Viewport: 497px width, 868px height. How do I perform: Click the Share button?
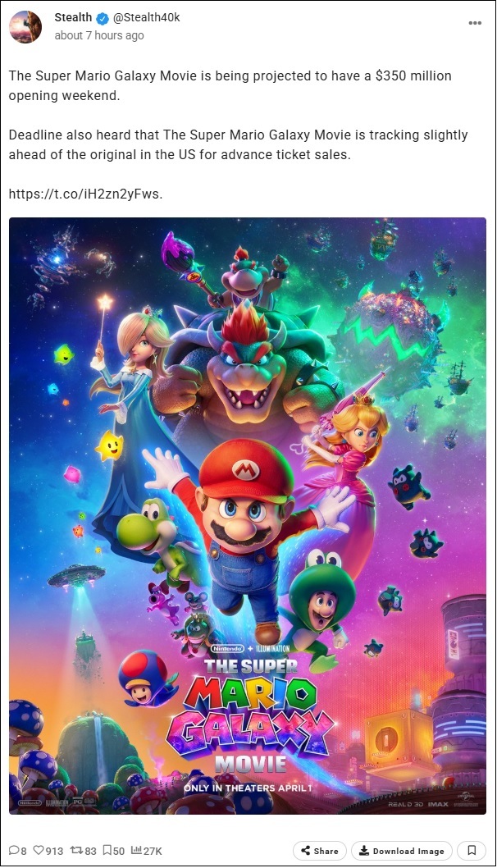pos(319,850)
